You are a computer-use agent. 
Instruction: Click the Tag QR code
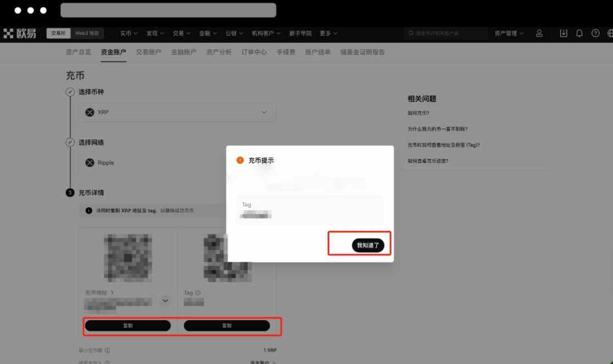[x=227, y=258]
